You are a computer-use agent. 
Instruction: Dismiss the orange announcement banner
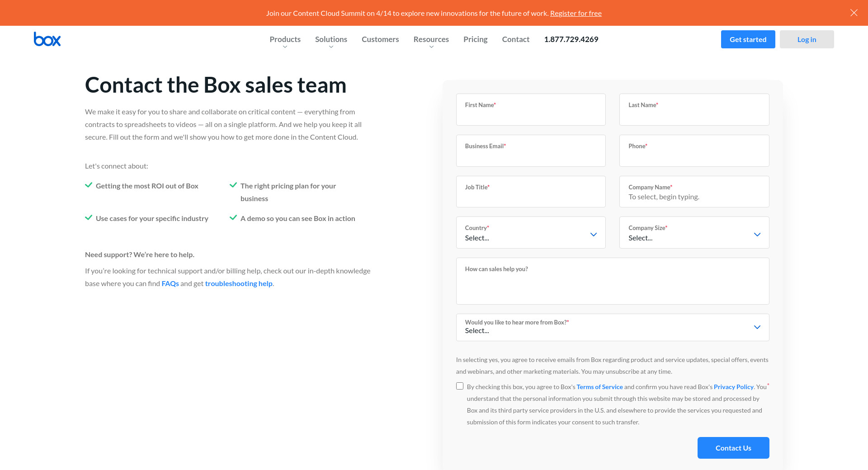tap(854, 13)
